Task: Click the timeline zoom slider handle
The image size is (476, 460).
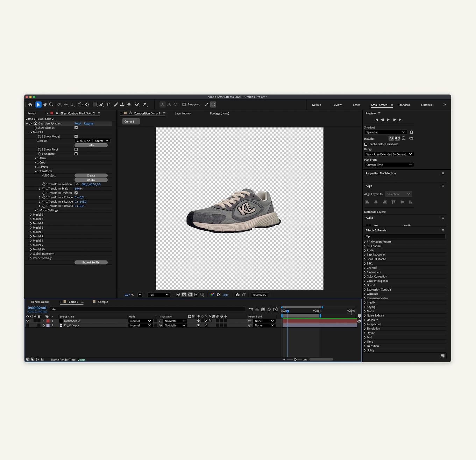Action: coord(295,360)
